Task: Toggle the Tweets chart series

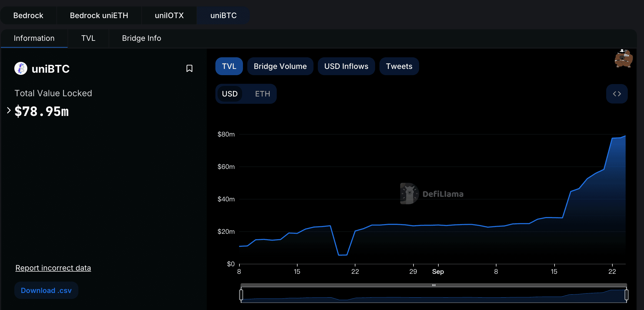Action: coord(399,66)
